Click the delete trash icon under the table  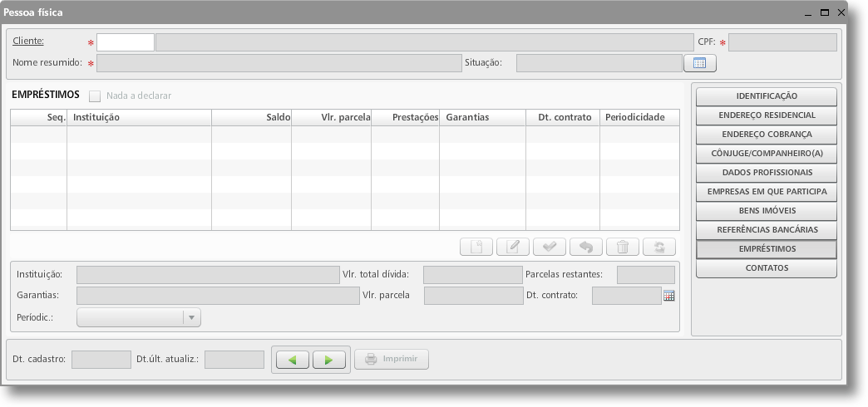point(623,247)
